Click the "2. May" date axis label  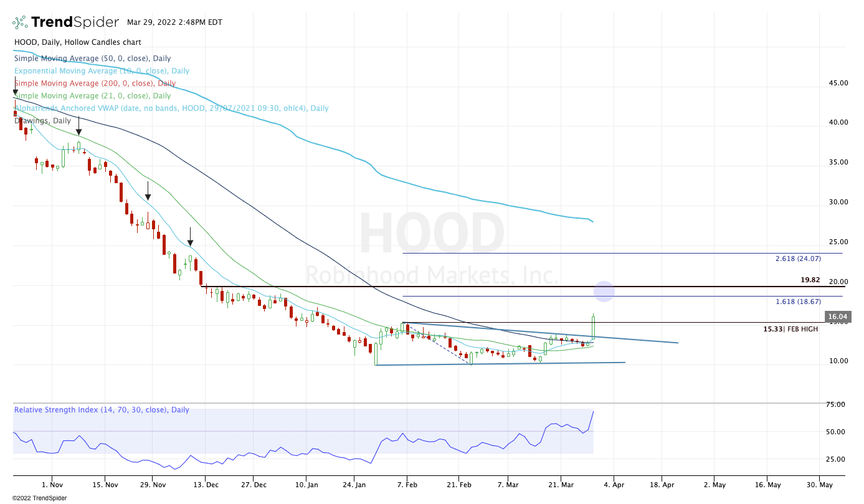point(714,485)
